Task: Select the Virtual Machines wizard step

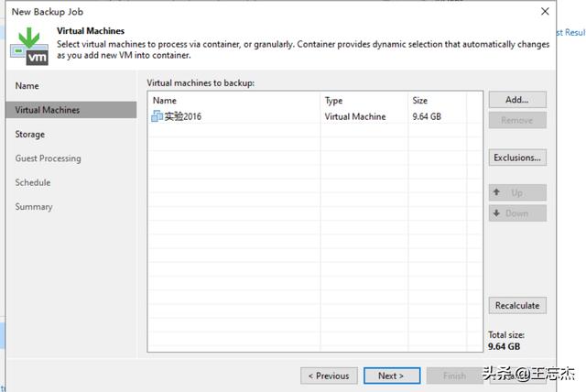Action: click(x=71, y=110)
